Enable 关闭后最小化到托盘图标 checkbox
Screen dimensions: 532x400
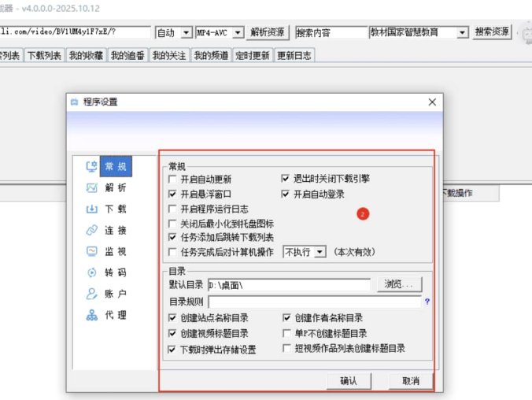tap(172, 224)
